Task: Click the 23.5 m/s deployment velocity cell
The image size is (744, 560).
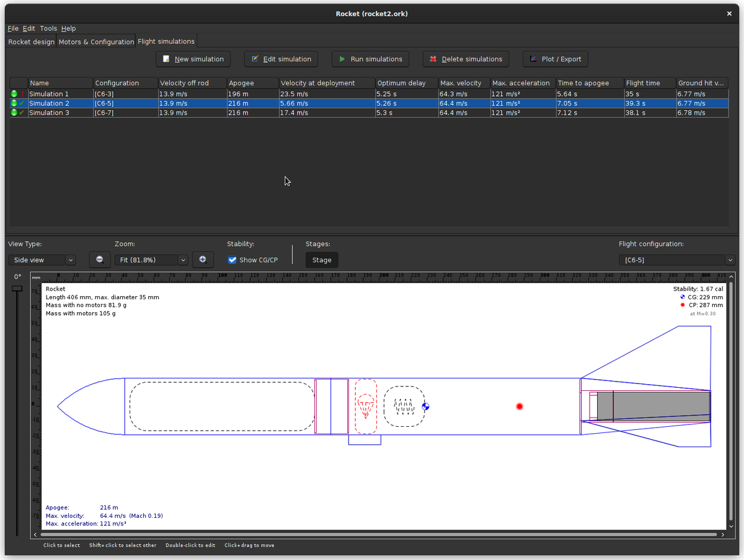Action: tap(327, 94)
